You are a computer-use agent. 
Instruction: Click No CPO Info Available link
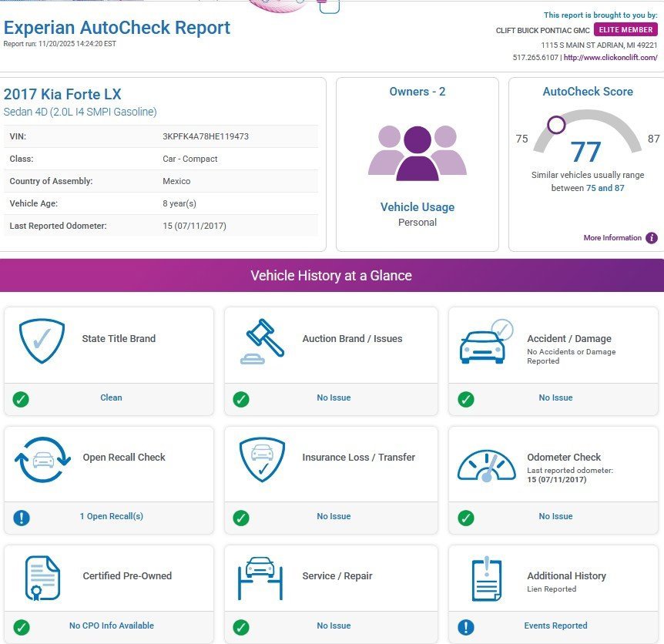coord(112,626)
